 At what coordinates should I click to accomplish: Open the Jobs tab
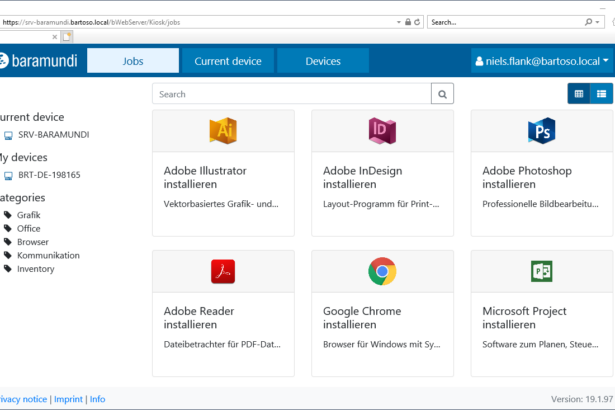click(x=133, y=61)
